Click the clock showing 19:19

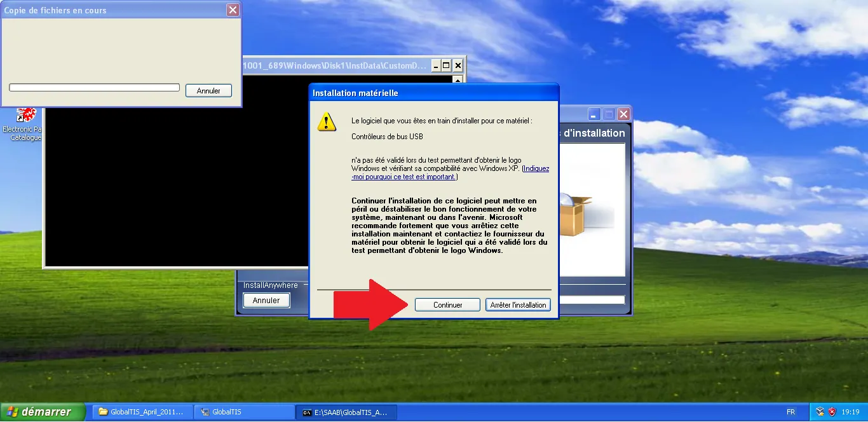click(850, 412)
